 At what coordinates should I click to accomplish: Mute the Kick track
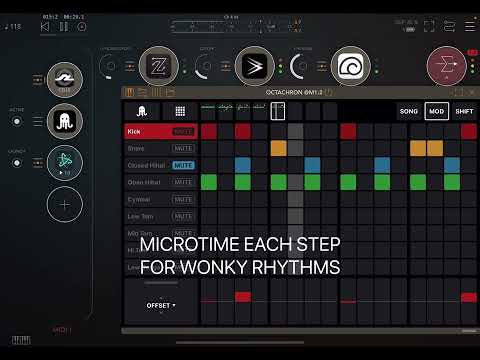(x=183, y=132)
